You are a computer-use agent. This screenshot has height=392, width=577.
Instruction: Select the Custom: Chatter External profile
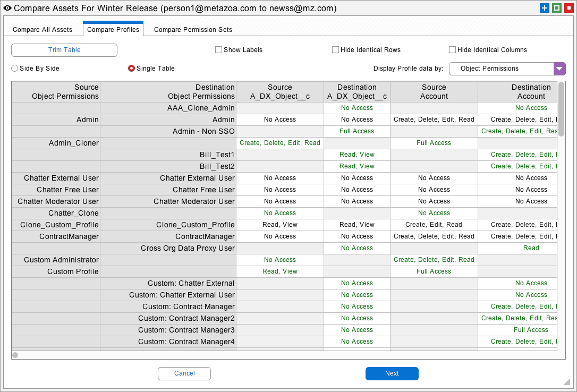pos(168,283)
